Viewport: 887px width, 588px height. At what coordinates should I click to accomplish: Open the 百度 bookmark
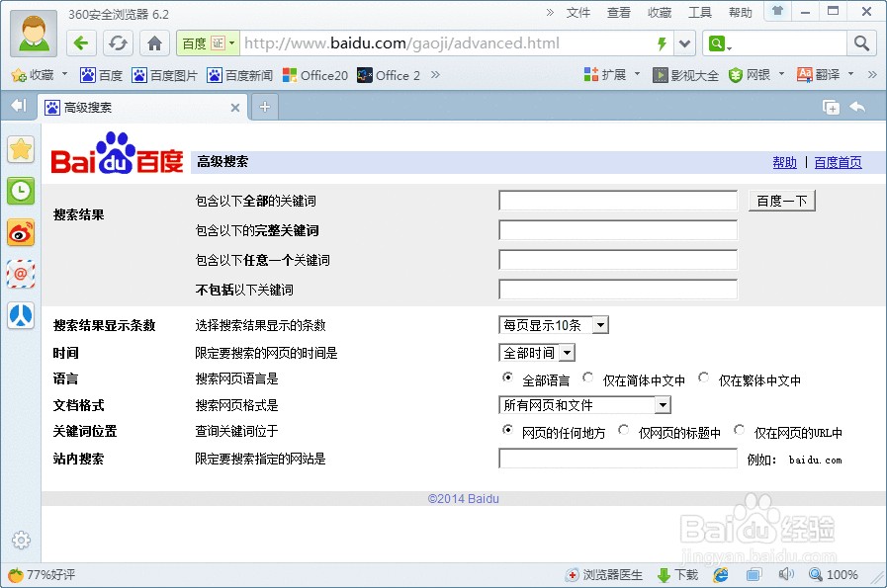[101, 75]
